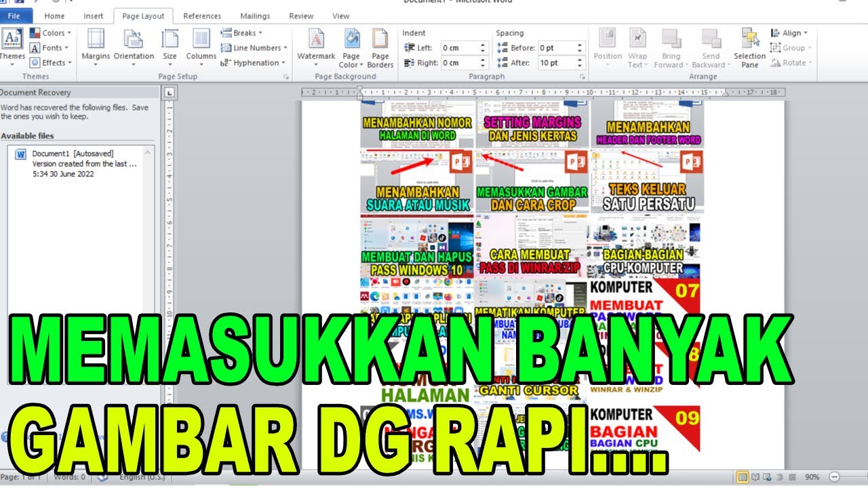868x488 pixels.
Task: Expand the theme Effects dropdown
Action: (50, 63)
